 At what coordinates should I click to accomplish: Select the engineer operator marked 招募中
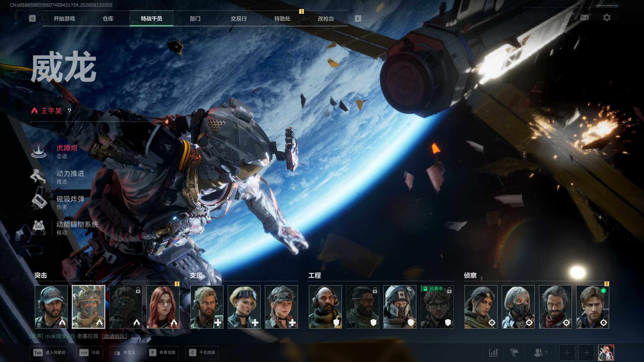pyautogui.click(x=437, y=307)
